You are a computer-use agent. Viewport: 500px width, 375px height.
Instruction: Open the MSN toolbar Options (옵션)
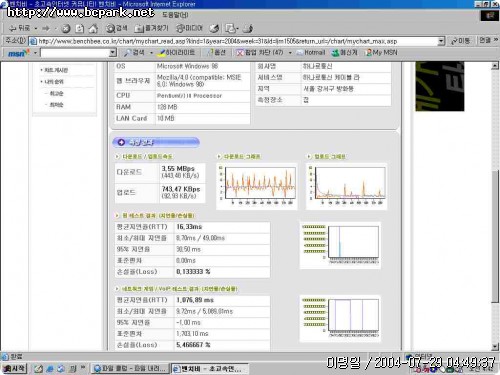point(217,52)
